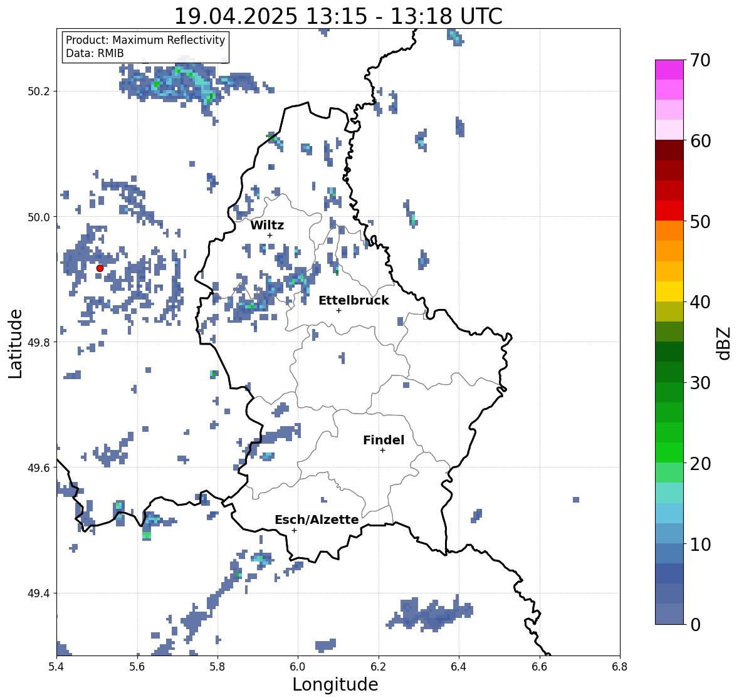This screenshot has width=739, height=700.
Task: Click the colorbar tick value 10
Action: [700, 544]
